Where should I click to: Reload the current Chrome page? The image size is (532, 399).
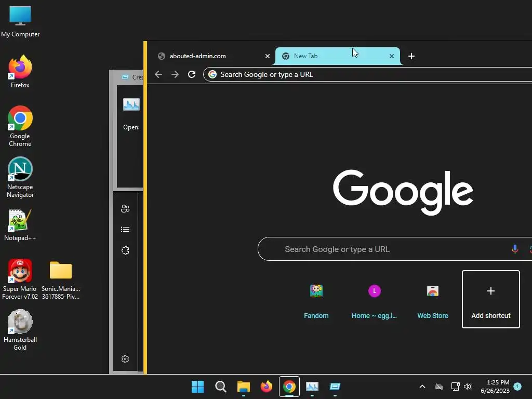[x=192, y=74]
